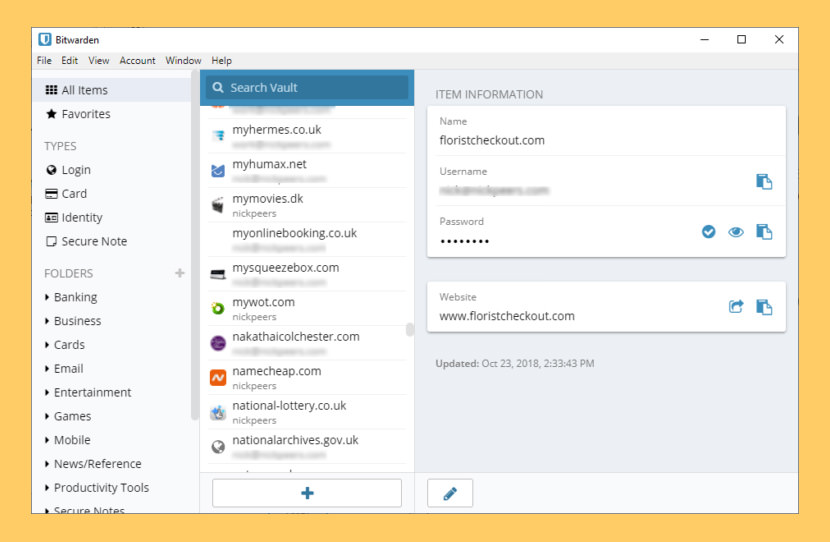Screen dimensions: 830x542
Task: Open myhumax.net entry icon
Action: tap(218, 170)
